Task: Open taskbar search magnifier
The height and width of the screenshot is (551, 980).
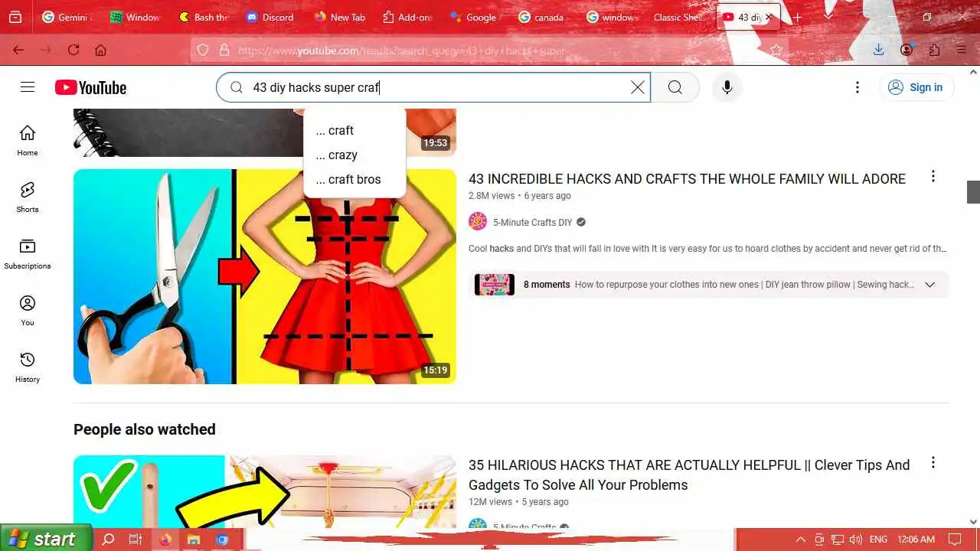Action: coord(108,540)
